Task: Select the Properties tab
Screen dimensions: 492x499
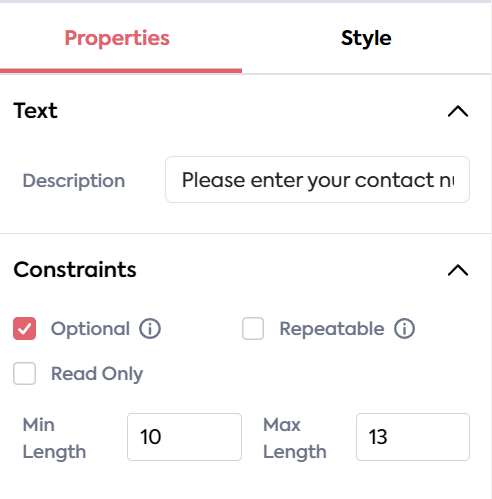Action: (x=117, y=38)
